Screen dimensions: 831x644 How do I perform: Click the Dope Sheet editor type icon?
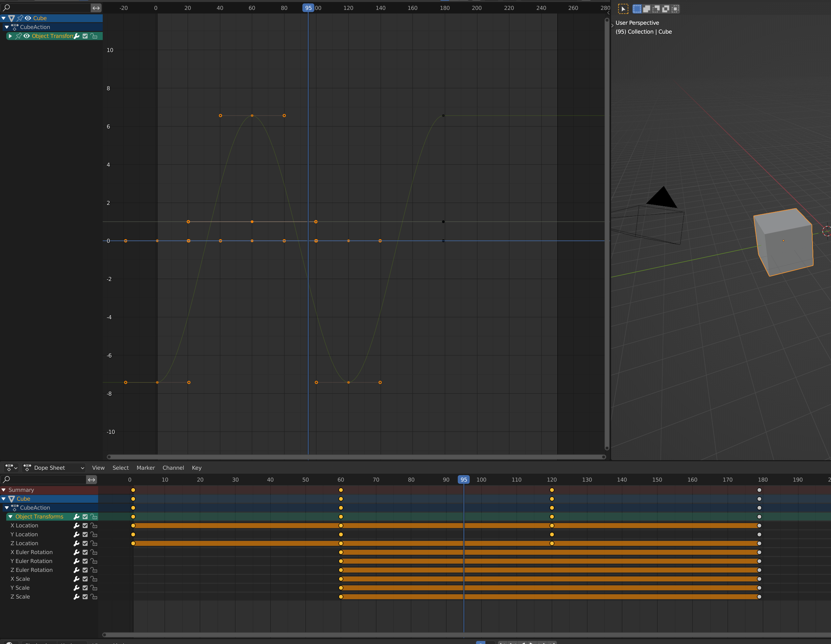[x=10, y=468]
